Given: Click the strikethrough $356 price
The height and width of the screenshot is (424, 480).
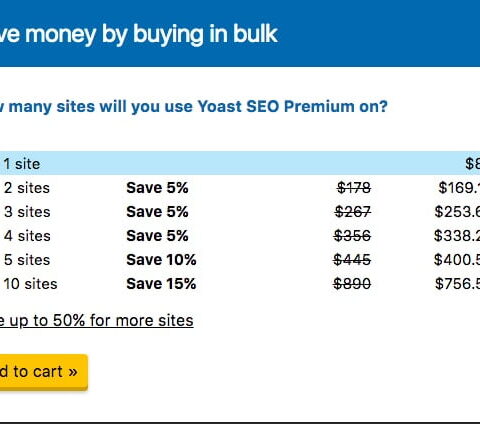Looking at the screenshot, I should (x=352, y=236).
